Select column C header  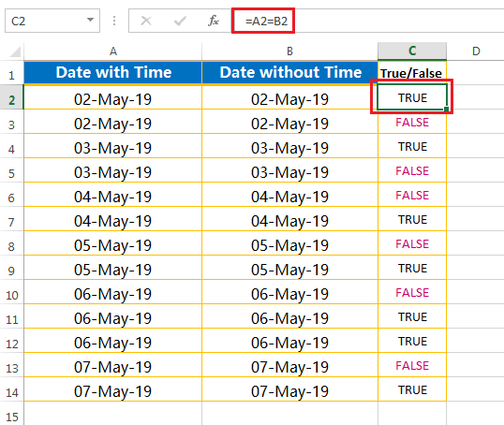click(412, 51)
